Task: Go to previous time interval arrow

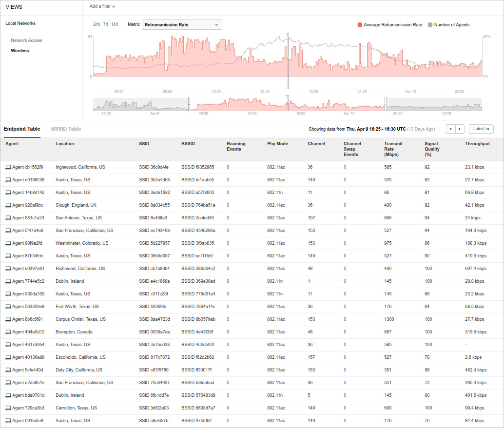Action: coord(451,129)
